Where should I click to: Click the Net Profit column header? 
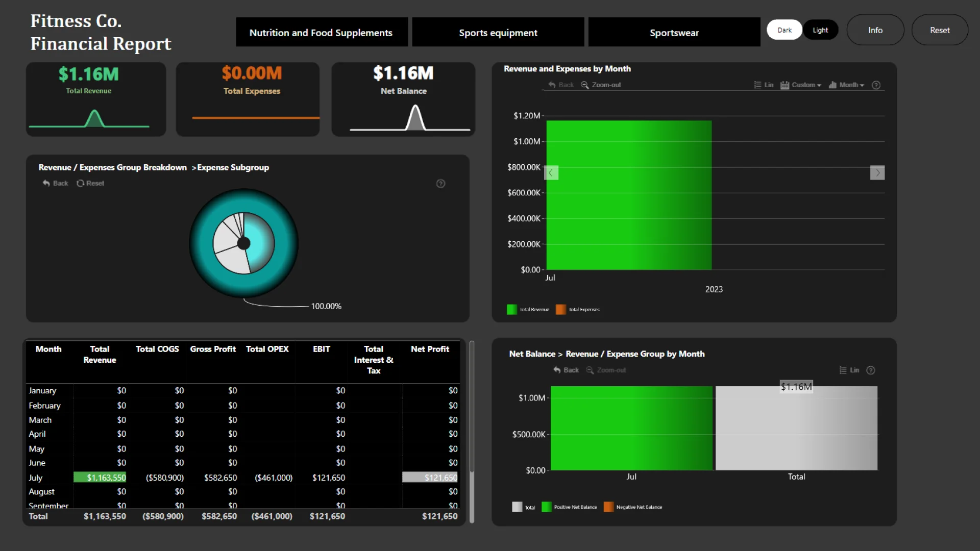point(430,349)
